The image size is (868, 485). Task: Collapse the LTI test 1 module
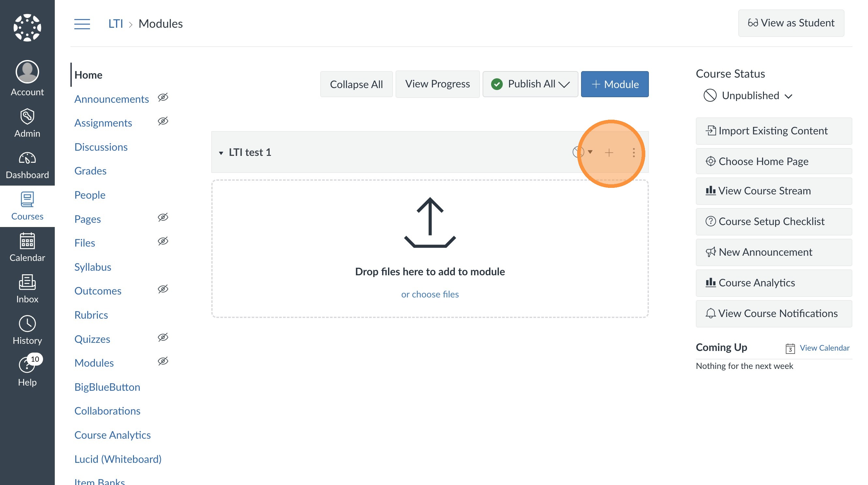coord(221,153)
